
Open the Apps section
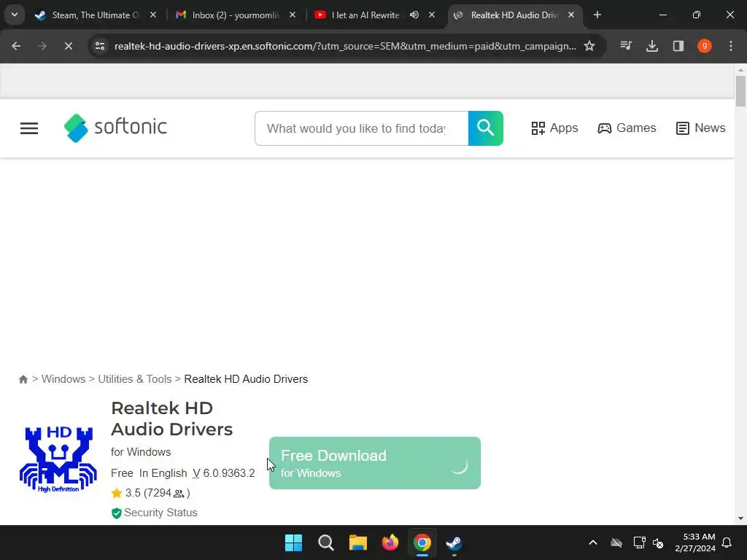(x=554, y=128)
